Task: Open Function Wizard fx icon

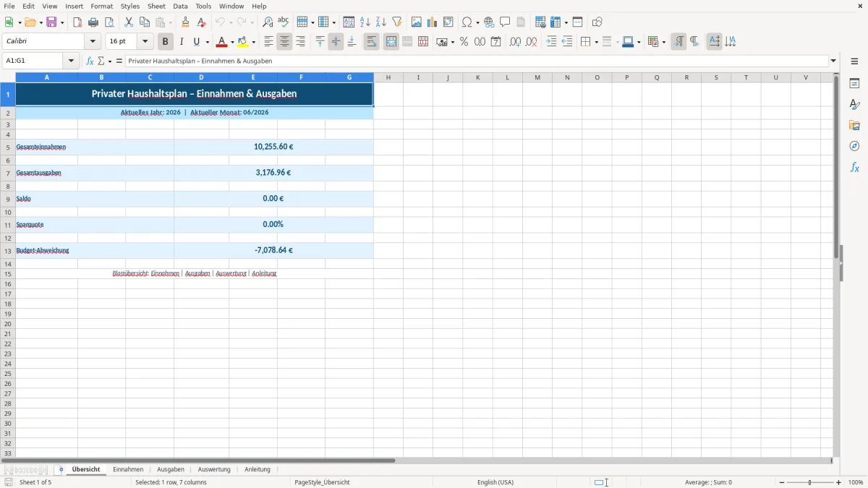Action: tap(90, 61)
